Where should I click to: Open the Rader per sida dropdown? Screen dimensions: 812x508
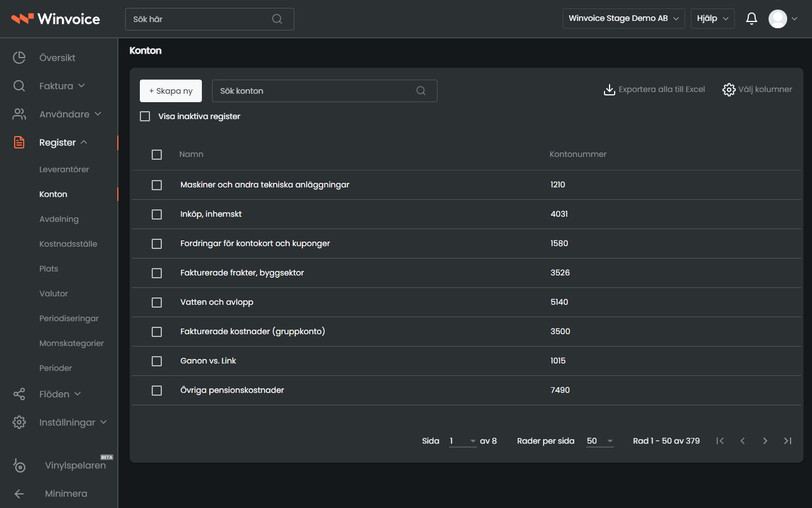tap(600, 441)
